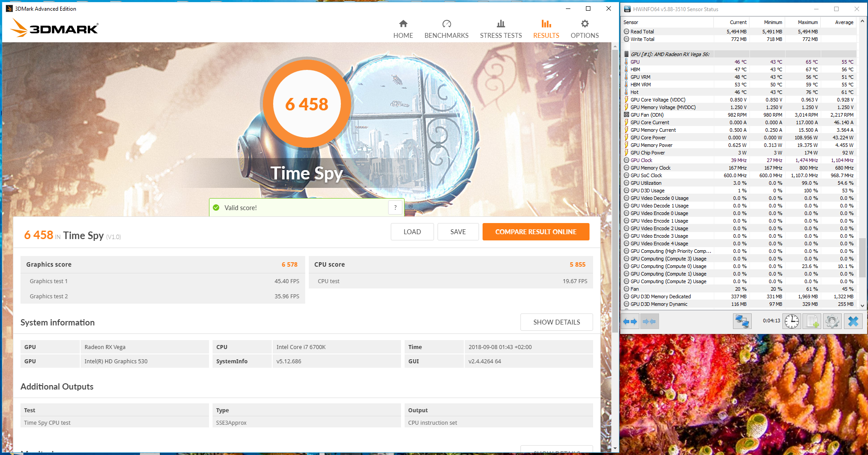Screen dimensions: 868x455
Task: Select the GPU SoC Clock row
Action: 739,175
